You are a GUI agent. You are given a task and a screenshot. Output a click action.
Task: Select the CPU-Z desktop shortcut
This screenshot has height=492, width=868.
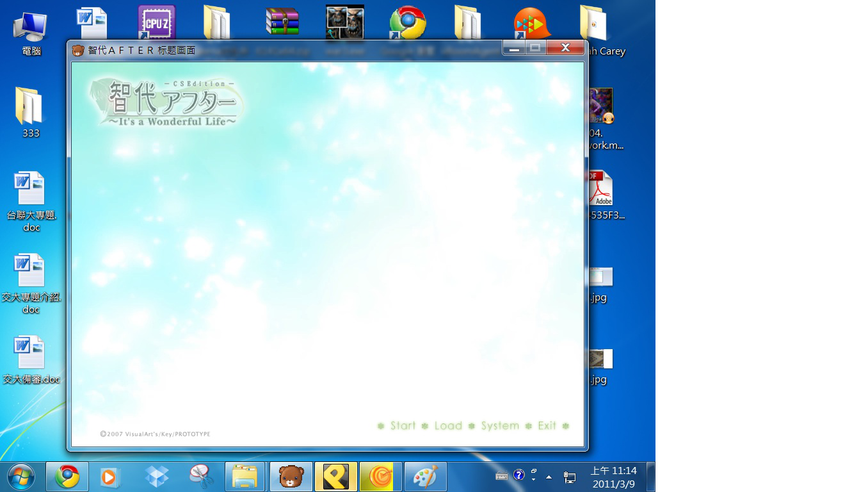click(157, 23)
